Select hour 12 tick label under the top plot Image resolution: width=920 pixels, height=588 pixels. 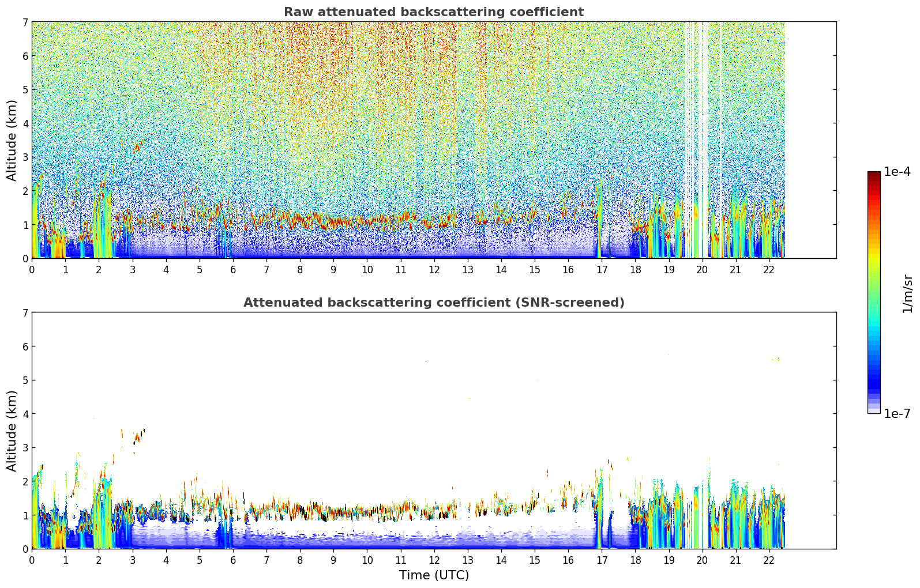pyautogui.click(x=434, y=270)
